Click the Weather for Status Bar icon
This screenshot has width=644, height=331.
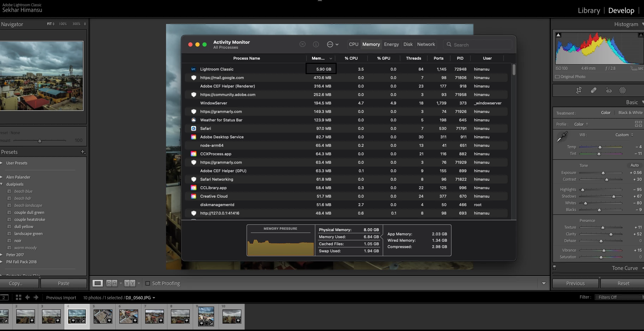(194, 120)
